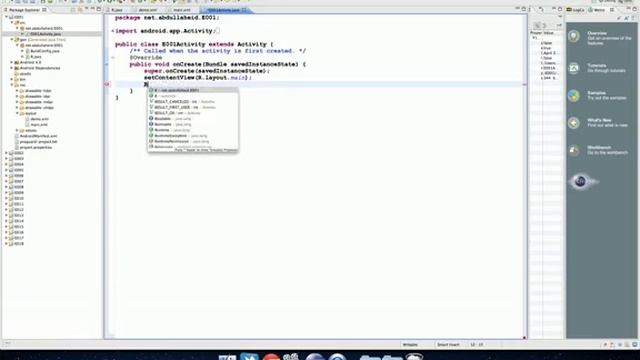Collapse the src folder
The width and height of the screenshot is (640, 360).
12,23
